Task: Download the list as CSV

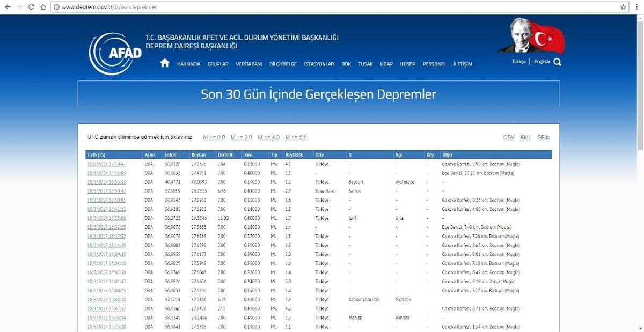Action: (x=509, y=137)
